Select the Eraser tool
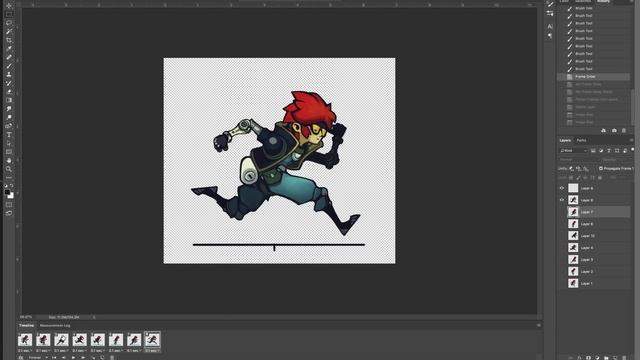The height and width of the screenshot is (360, 640). pos(9,91)
